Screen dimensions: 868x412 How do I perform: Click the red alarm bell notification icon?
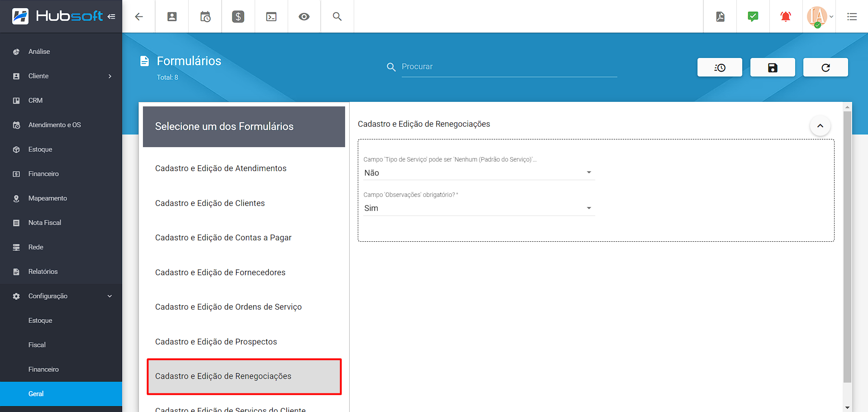786,17
